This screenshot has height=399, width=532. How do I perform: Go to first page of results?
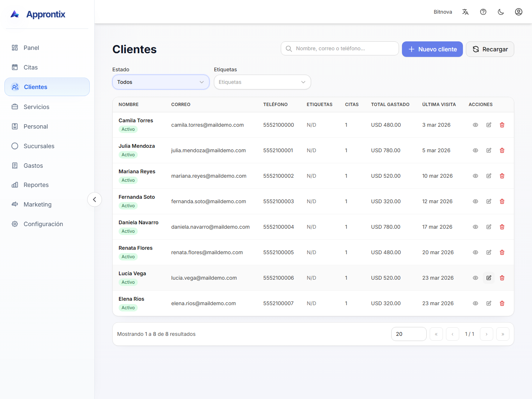[x=436, y=334]
